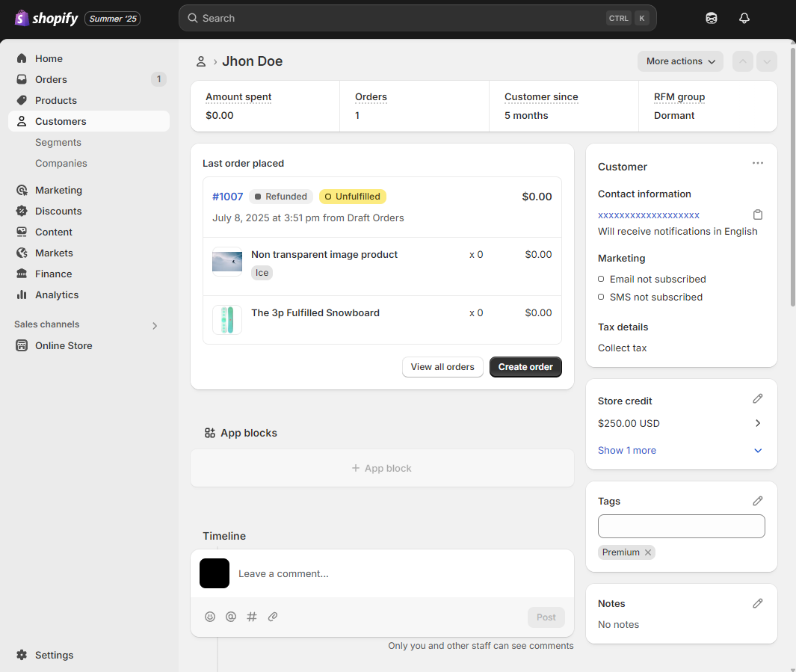Viewport: 796px width, 672px height.
Task: Expand the Sales channels section
Action: [x=155, y=325]
